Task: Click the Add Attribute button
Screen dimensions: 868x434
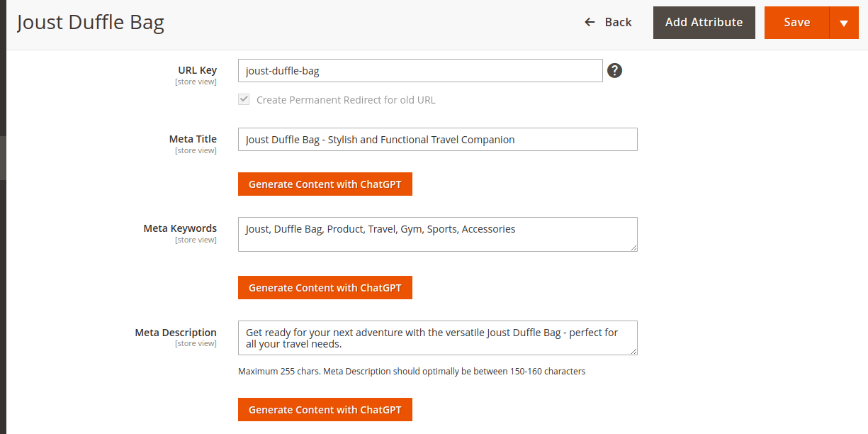Action: (704, 23)
